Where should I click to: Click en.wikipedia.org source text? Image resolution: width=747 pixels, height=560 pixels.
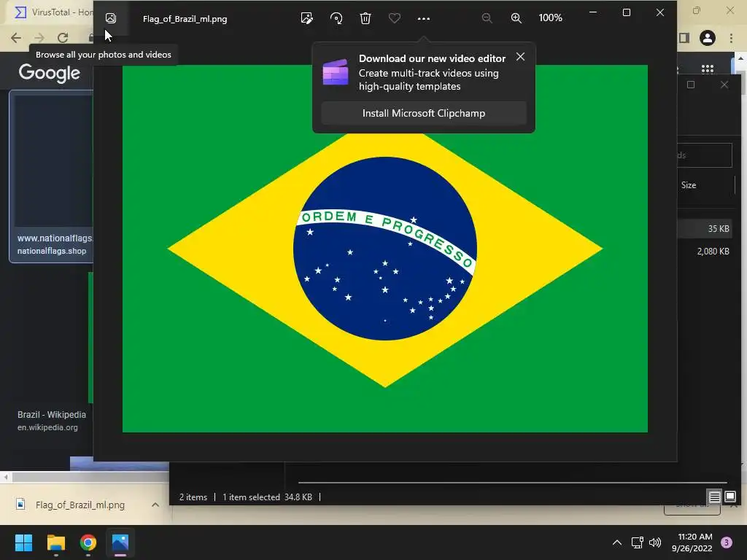point(47,427)
